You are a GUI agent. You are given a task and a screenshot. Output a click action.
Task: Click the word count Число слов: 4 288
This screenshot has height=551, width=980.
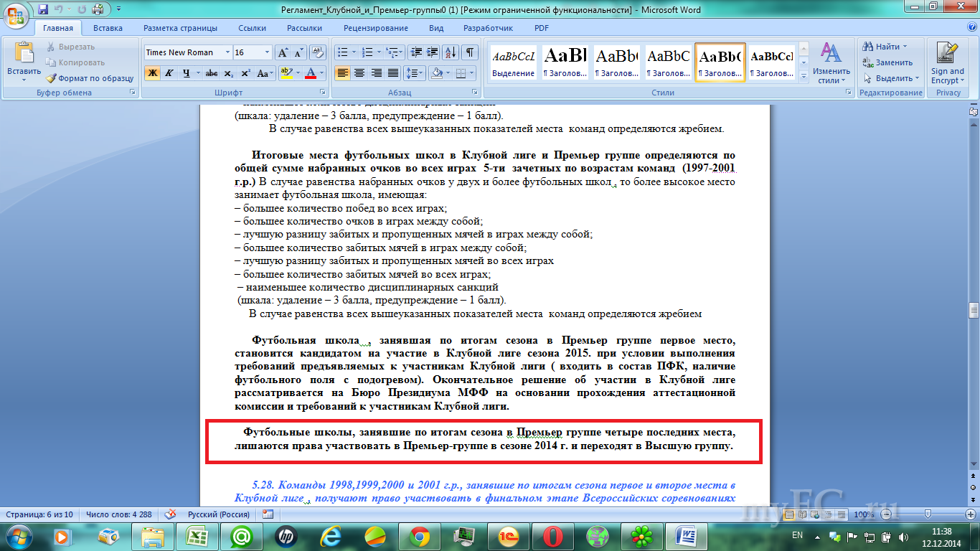pos(118,514)
